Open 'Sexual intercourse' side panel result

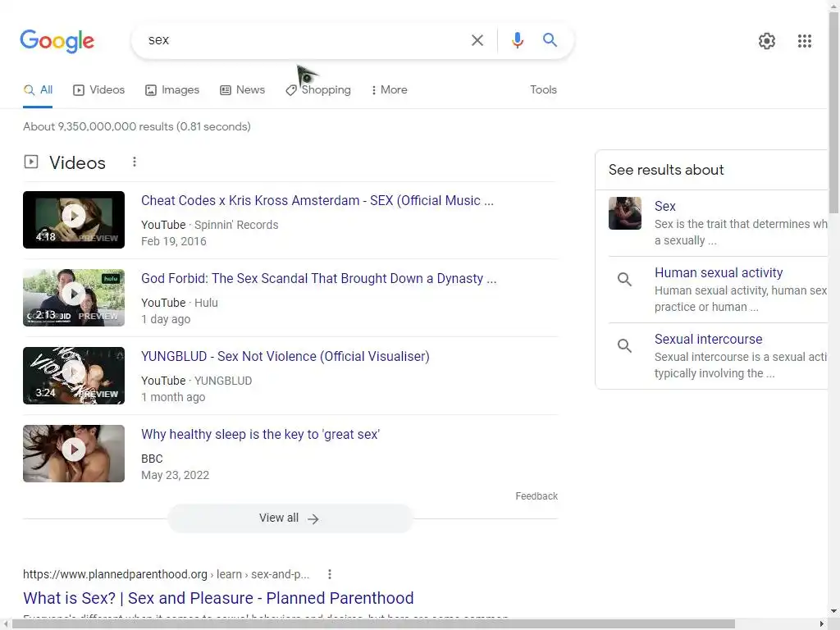pos(708,339)
